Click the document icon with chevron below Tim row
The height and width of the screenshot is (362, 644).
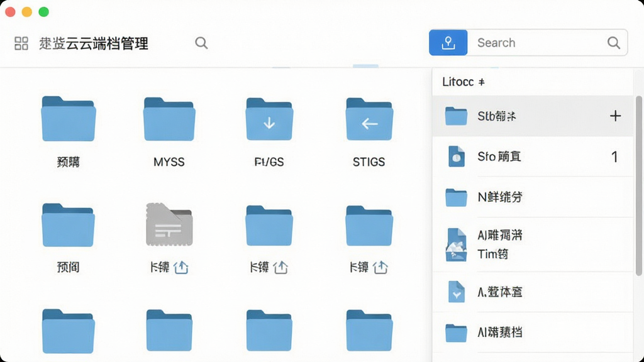(457, 292)
